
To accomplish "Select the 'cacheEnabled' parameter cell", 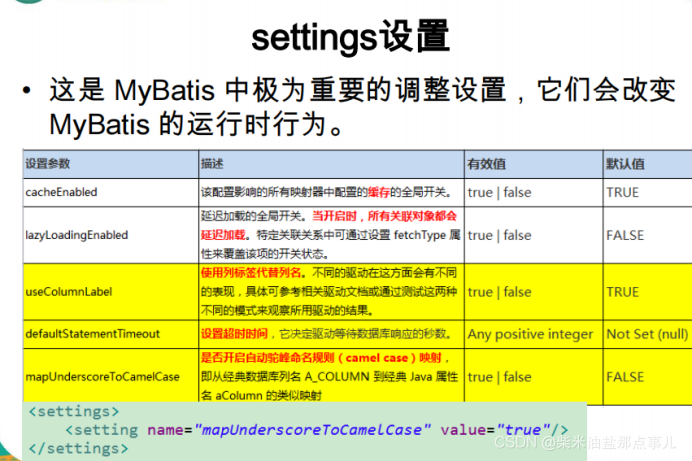I will click(110, 192).
